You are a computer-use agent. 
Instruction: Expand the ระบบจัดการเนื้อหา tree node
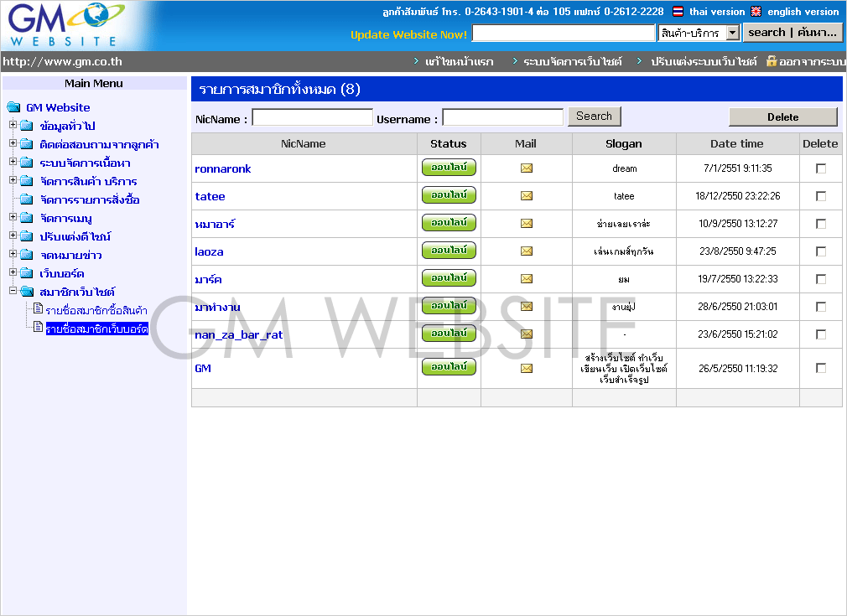click(13, 162)
